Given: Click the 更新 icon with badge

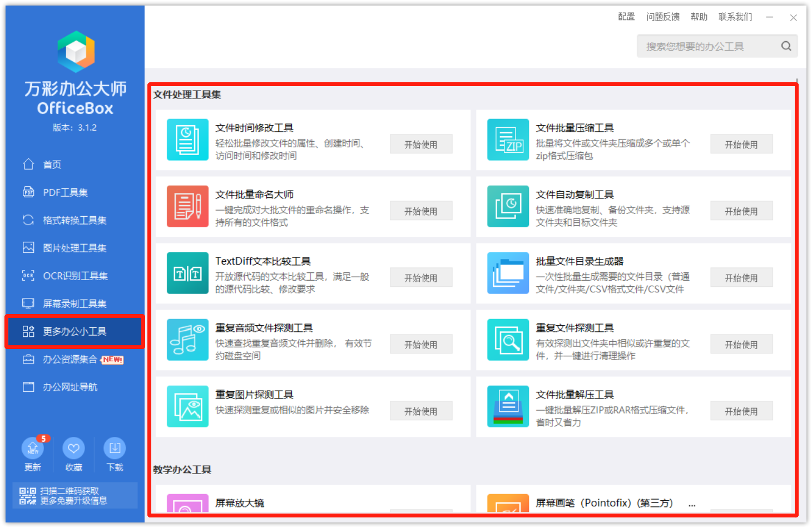Looking at the screenshot, I should click(33, 448).
